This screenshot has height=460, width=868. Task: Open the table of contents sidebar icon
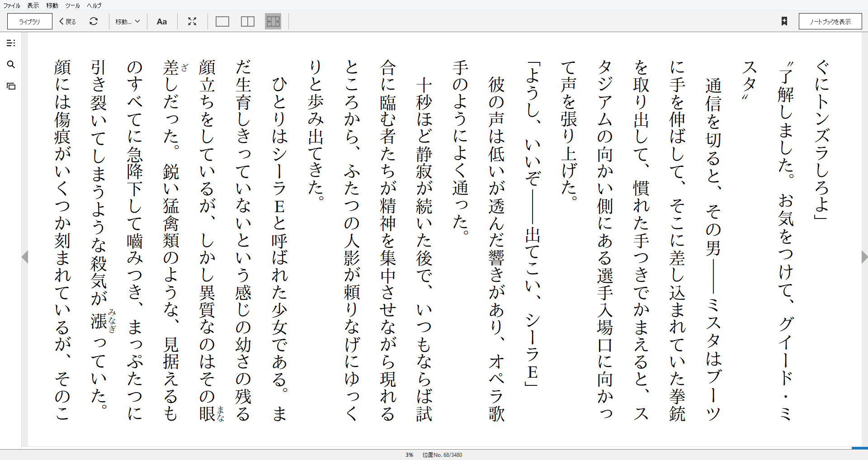click(x=11, y=43)
